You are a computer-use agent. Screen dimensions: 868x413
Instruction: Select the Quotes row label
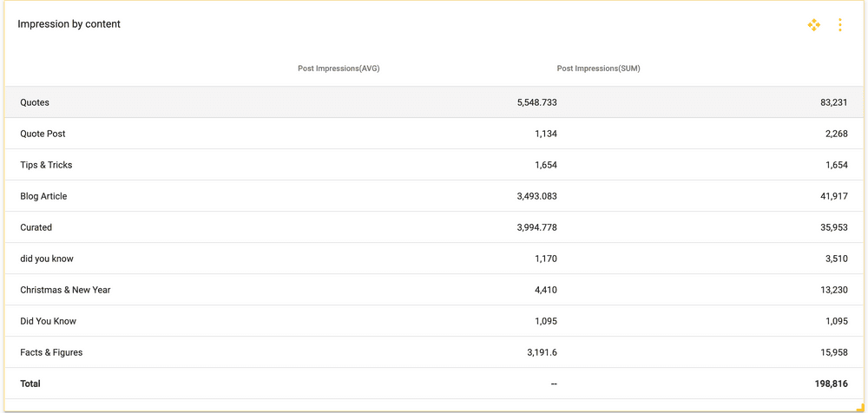(35, 102)
